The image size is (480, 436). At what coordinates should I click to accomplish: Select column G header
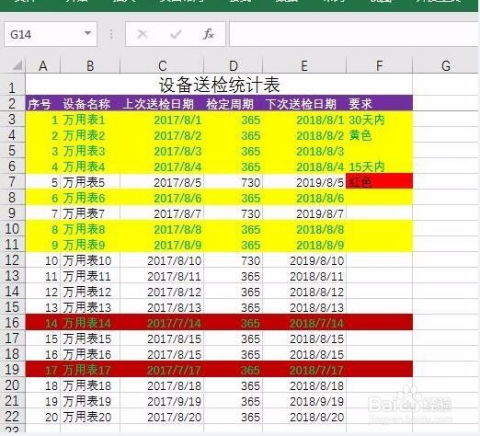tap(446, 66)
